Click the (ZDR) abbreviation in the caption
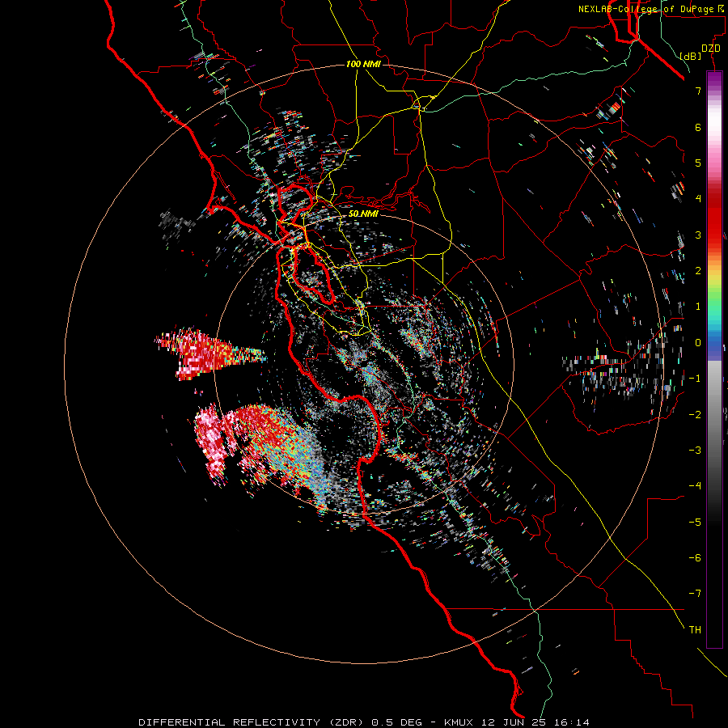Screen dimensions: 728x728 [x=346, y=722]
